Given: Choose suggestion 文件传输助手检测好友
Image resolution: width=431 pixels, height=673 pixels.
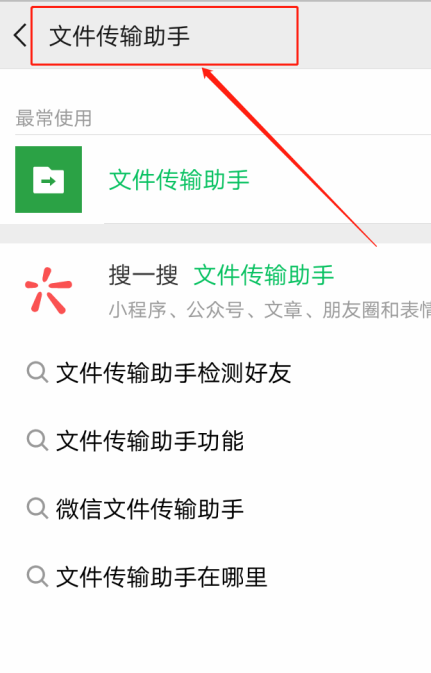Looking at the screenshot, I should click(174, 373).
